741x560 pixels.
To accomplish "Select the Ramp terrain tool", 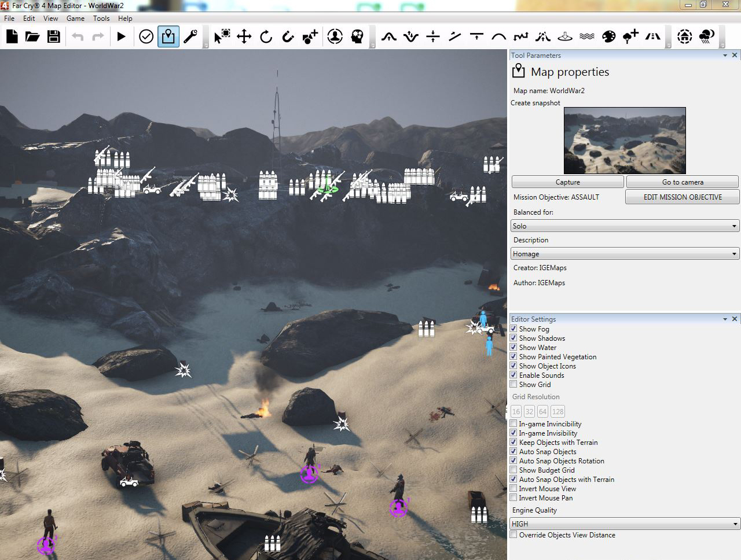I will coord(455,36).
